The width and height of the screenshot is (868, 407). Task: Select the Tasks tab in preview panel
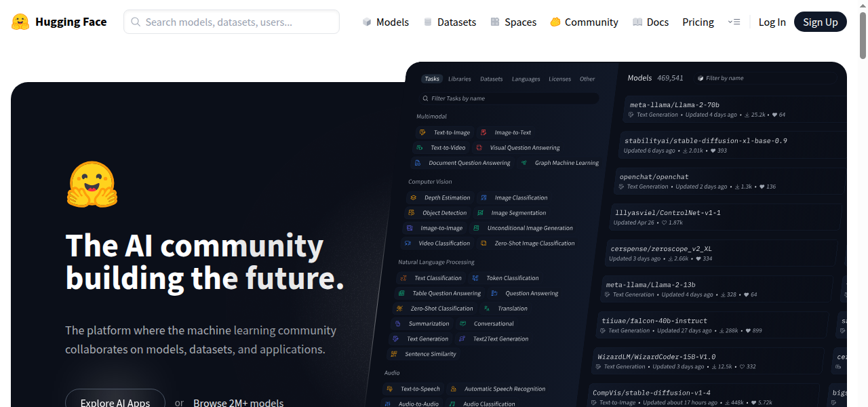[432, 79]
